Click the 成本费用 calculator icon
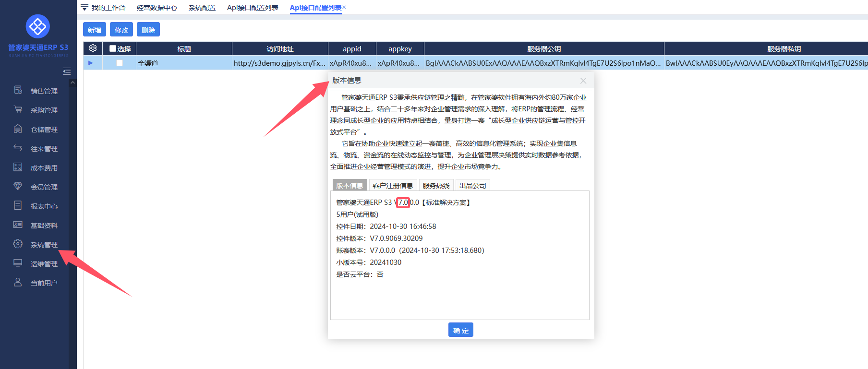The width and height of the screenshot is (868, 369). tap(18, 167)
